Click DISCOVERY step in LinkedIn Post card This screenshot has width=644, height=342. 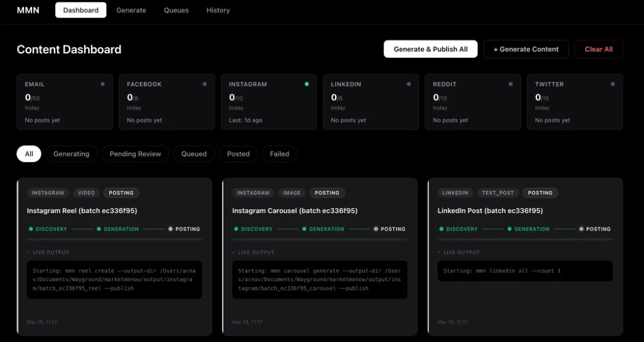458,229
